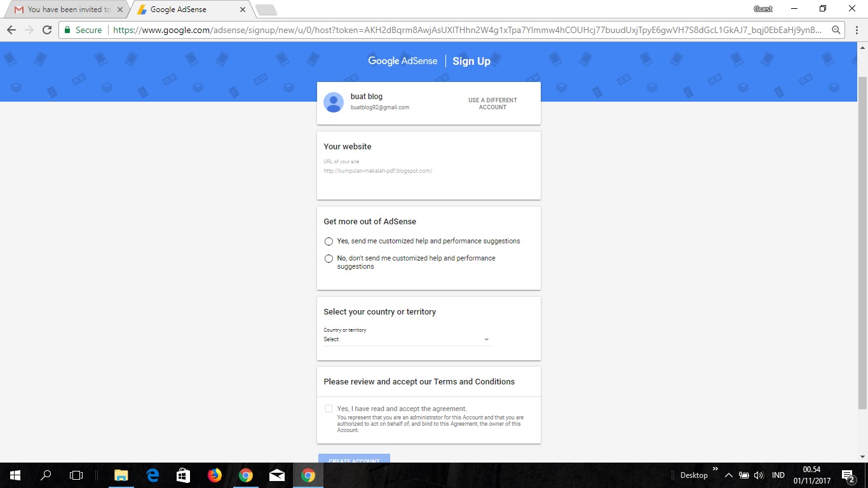
Task: Click the IND language indicator
Action: tap(778, 475)
